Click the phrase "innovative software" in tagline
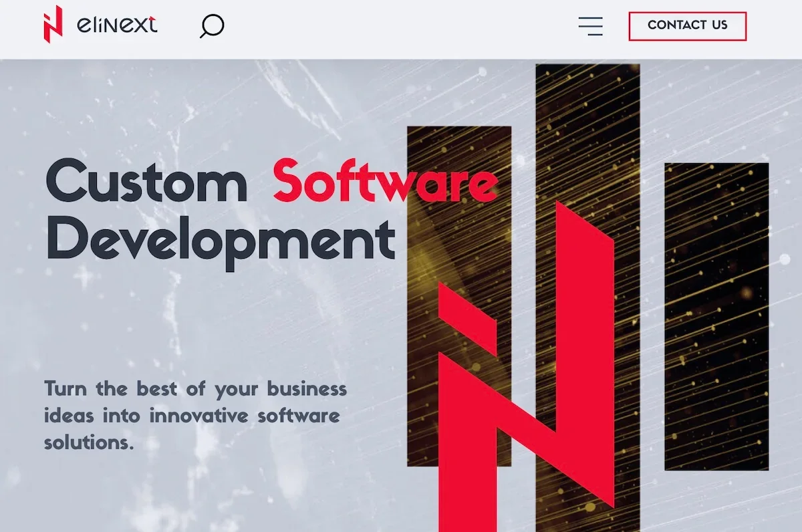This screenshot has height=532, width=802. [x=245, y=416]
